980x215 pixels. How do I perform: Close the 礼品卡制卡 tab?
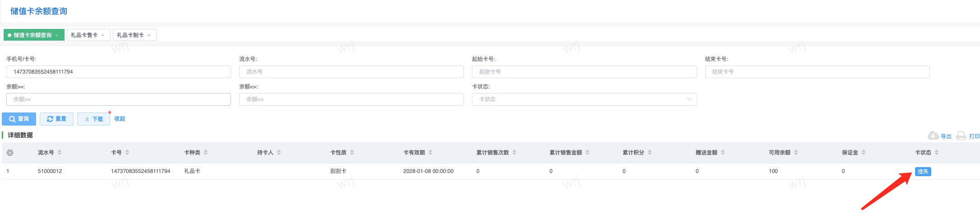pos(149,35)
